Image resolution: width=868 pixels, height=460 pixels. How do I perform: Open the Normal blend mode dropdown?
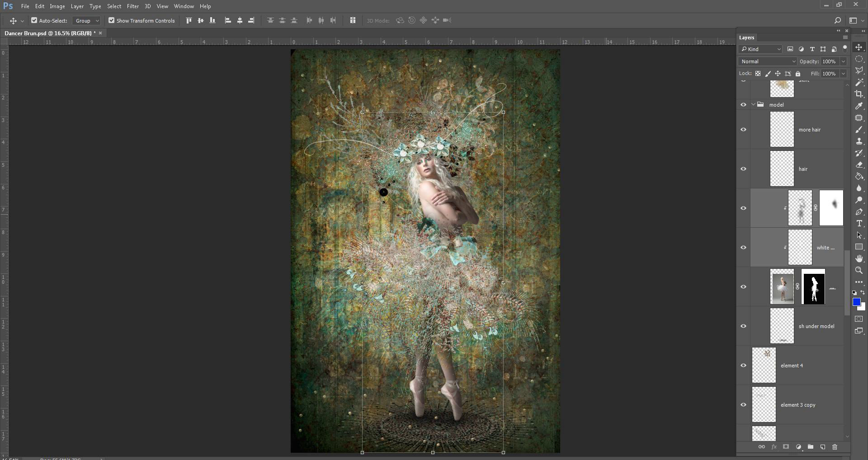pyautogui.click(x=767, y=61)
